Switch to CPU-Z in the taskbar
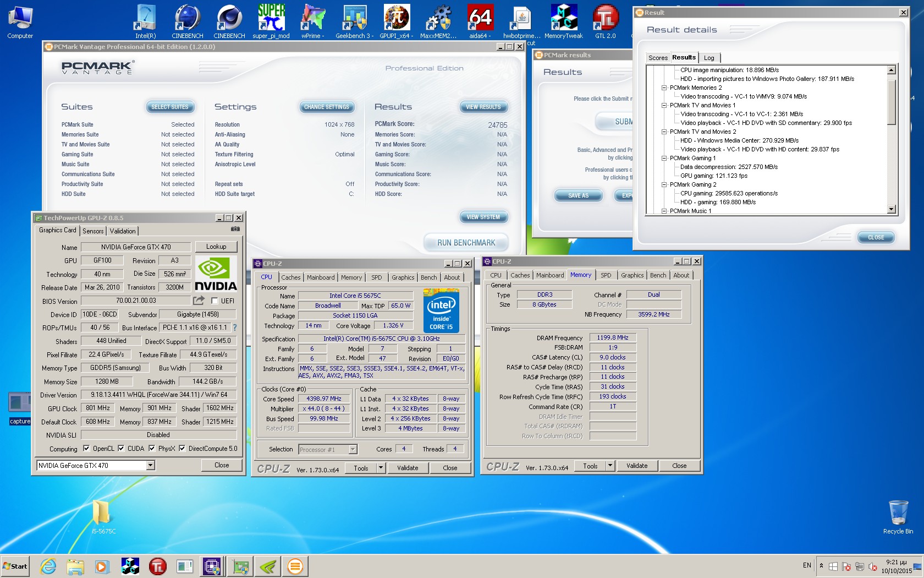 click(x=212, y=566)
